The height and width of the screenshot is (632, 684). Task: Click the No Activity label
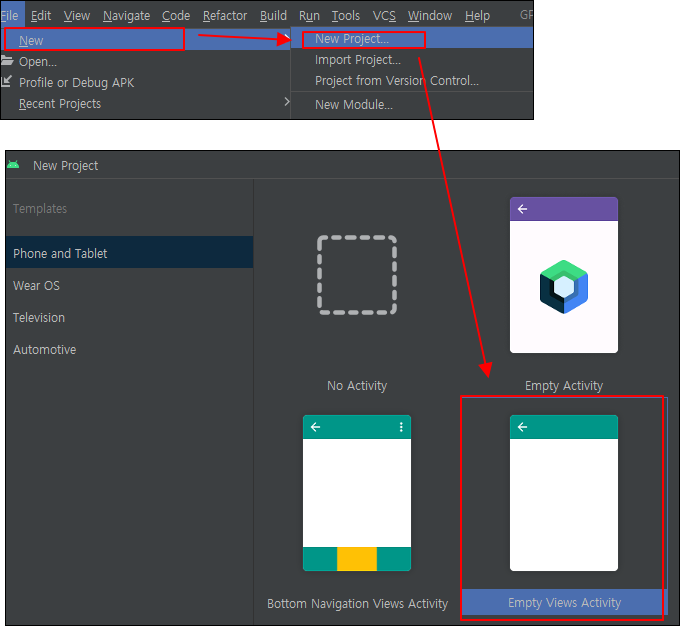point(357,386)
